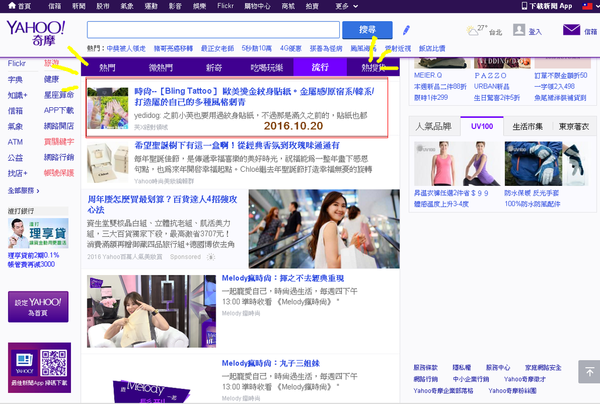Open the Melody瘋時尚：丸子三姐妹 headline

(271, 363)
